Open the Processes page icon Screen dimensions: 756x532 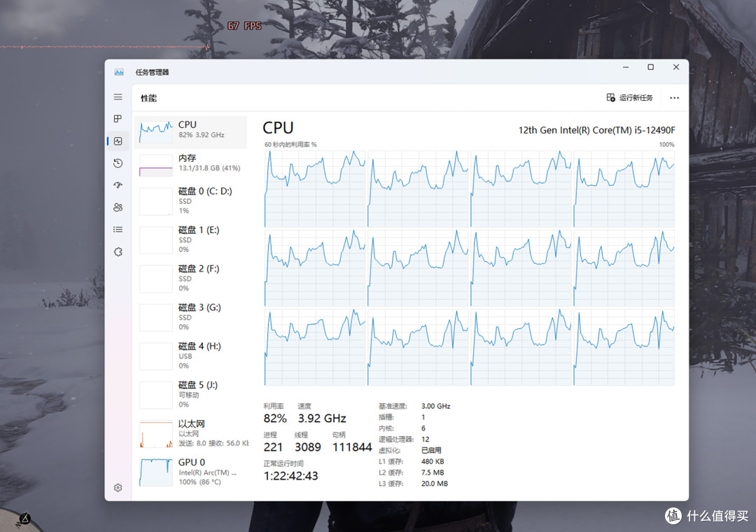118,119
